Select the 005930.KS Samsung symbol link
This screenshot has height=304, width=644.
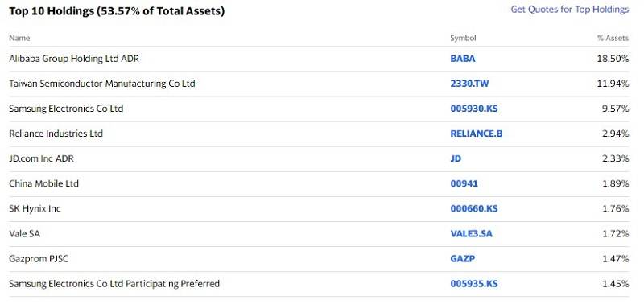coord(474,109)
